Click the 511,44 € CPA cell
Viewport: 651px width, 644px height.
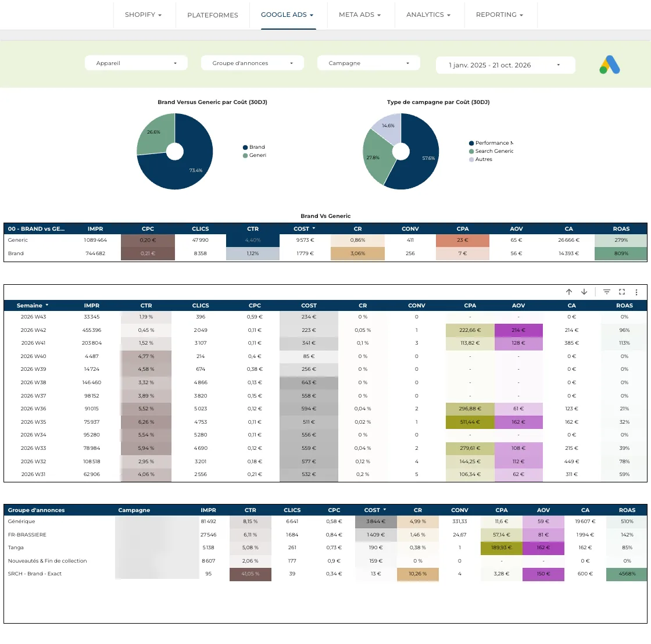pos(470,422)
